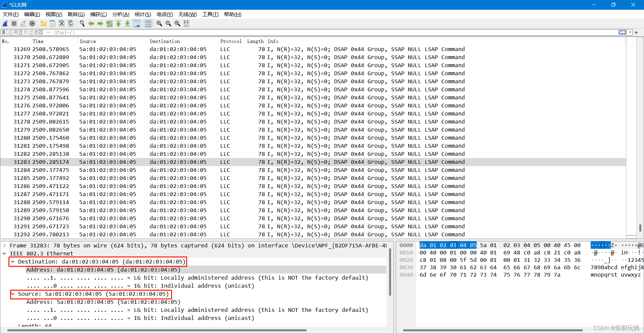This screenshot has width=644, height=334.
Task: Restart the current capture
Action: (x=23, y=23)
